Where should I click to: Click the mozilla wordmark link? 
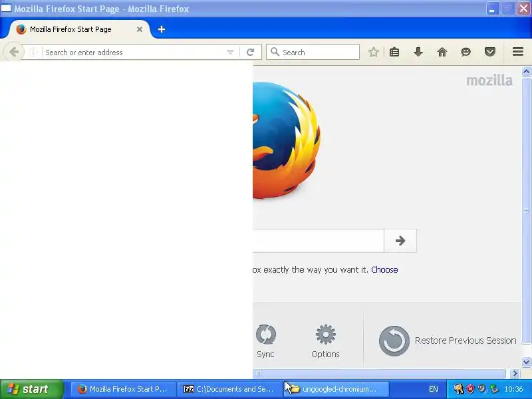(489, 80)
